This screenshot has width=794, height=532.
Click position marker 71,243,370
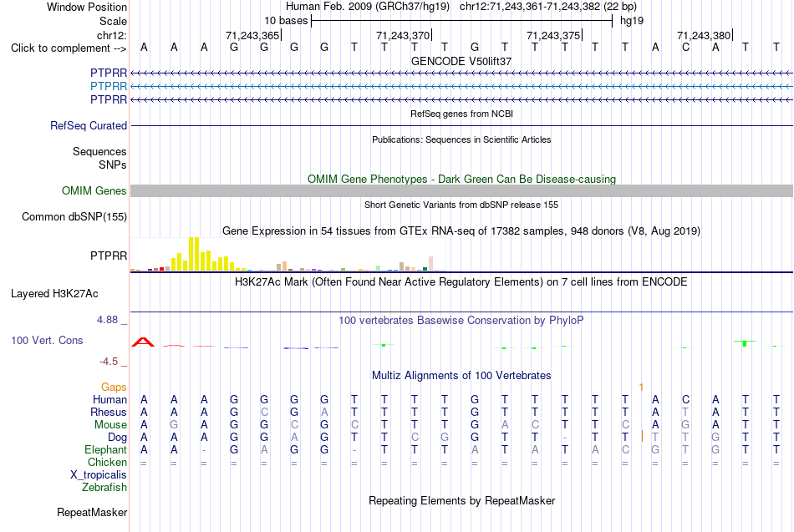(403, 35)
